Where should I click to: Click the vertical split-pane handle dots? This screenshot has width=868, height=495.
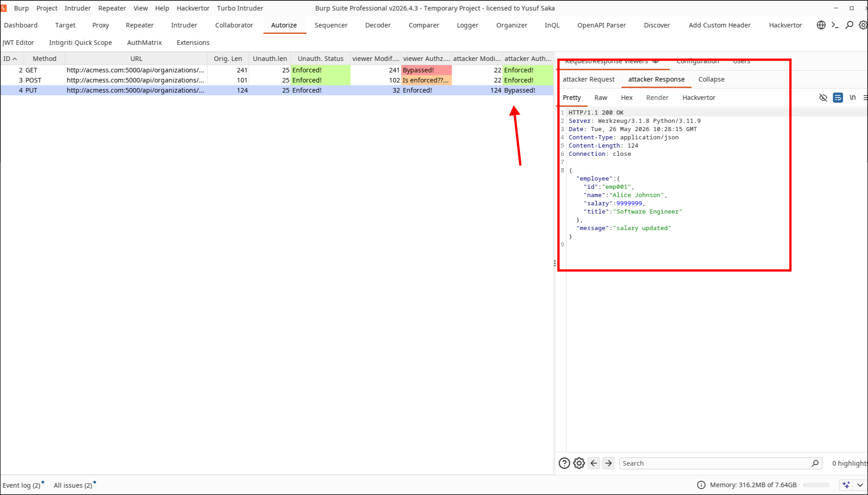click(555, 264)
